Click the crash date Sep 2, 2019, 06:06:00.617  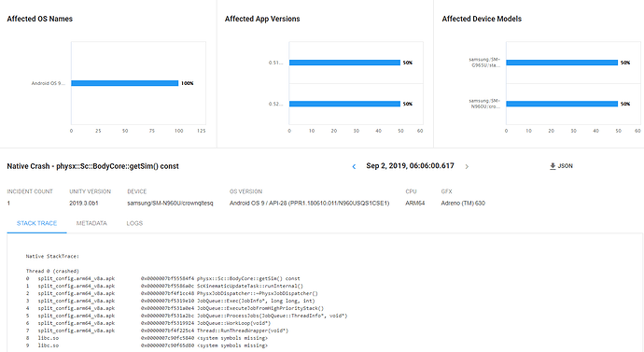(410, 166)
